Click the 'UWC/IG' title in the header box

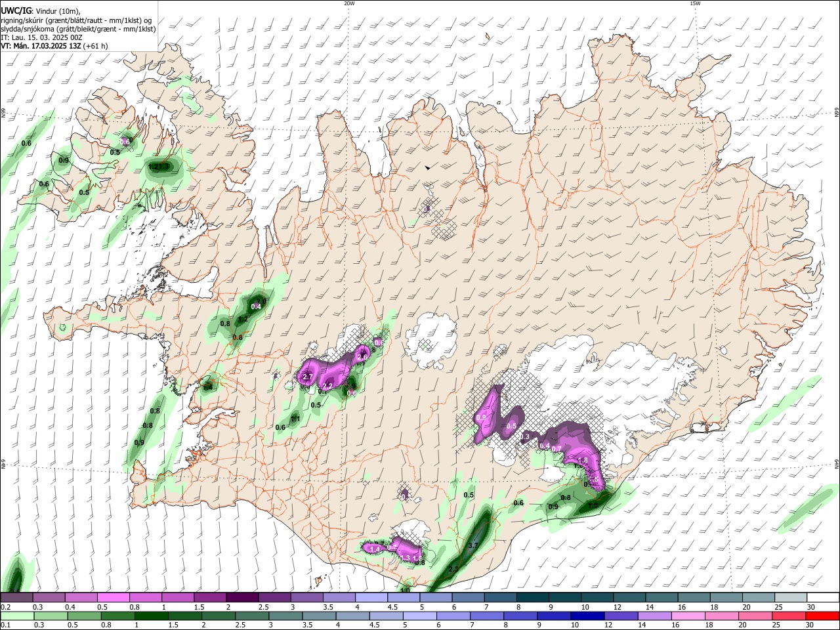[x=15, y=11]
